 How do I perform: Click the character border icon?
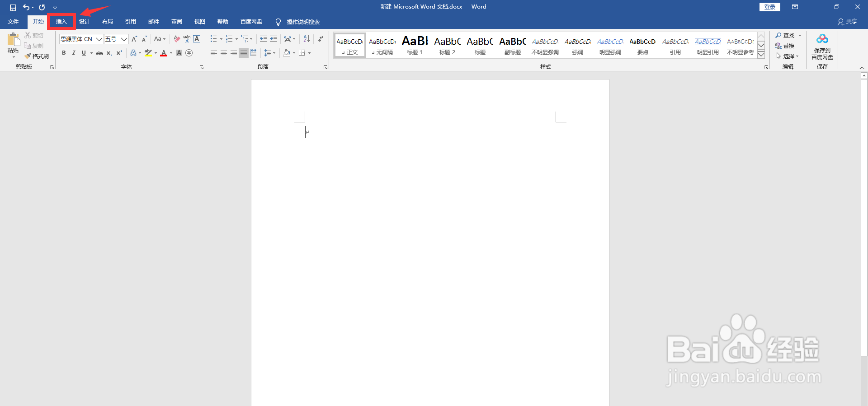tap(197, 39)
